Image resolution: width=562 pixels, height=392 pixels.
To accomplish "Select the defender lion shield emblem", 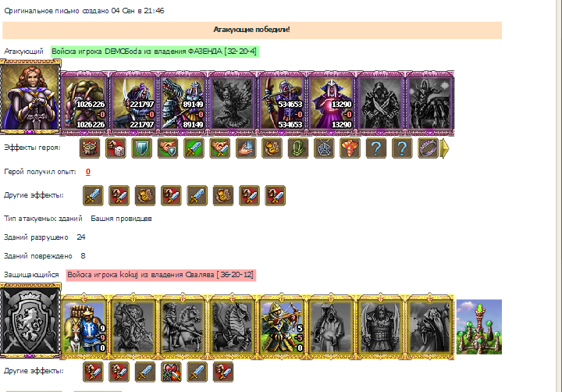I will pos(30,321).
